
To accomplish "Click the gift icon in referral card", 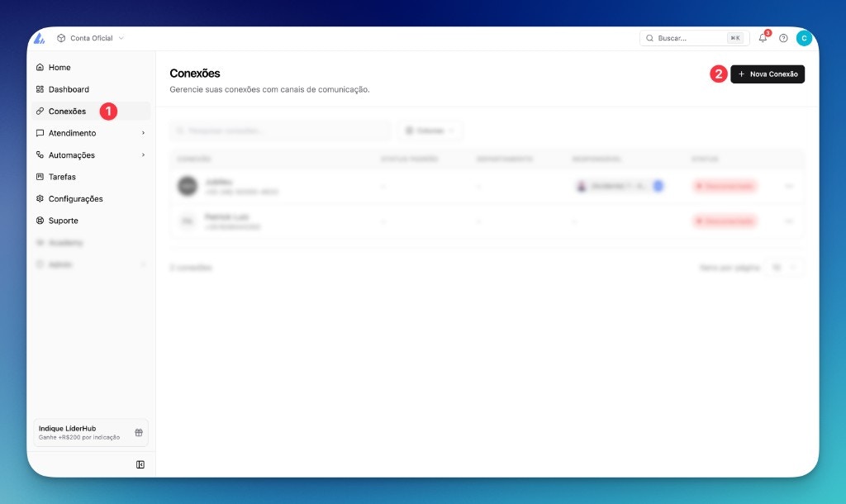I will [139, 433].
